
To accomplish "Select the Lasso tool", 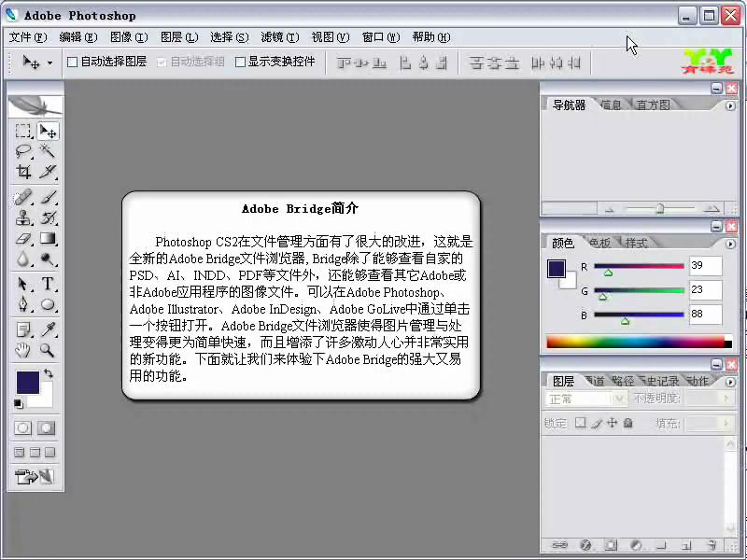I will click(x=22, y=151).
